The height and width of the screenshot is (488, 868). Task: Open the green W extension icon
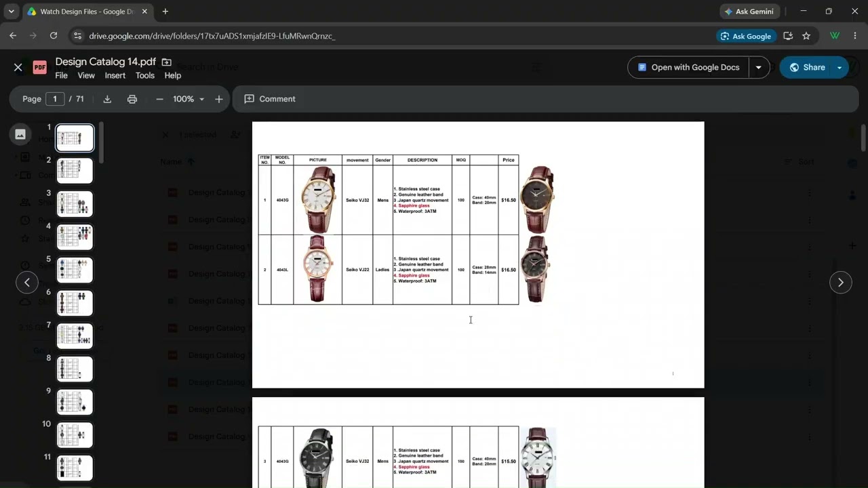point(835,36)
